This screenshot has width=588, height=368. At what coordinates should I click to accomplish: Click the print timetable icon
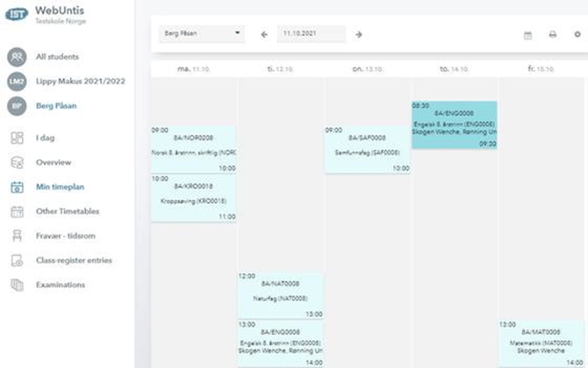click(x=553, y=35)
